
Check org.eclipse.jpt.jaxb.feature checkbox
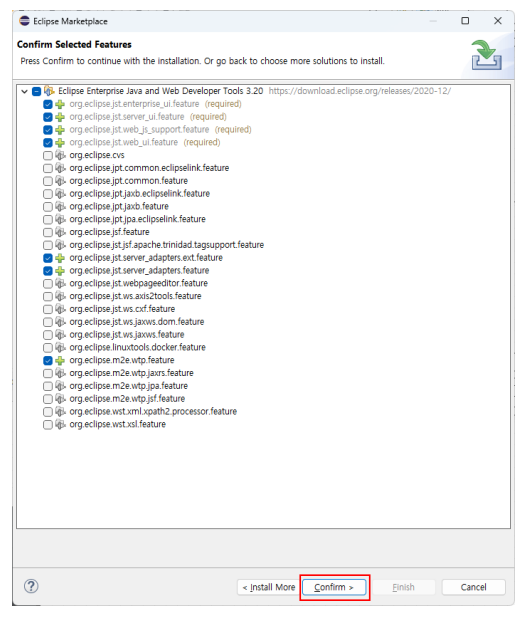coord(48,207)
